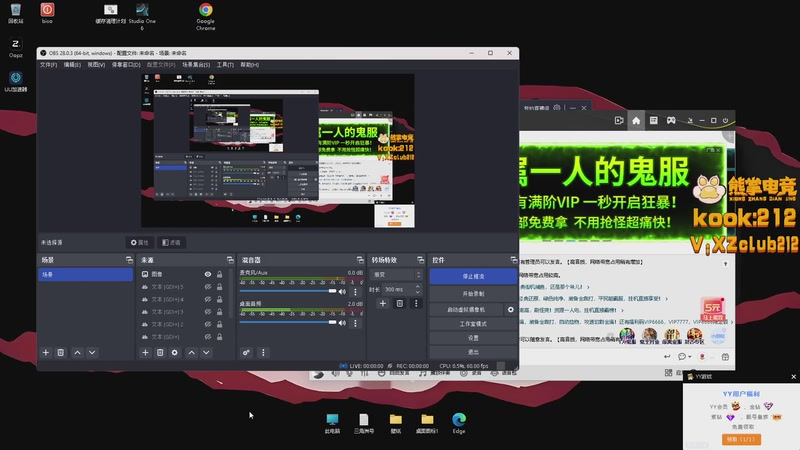
Task: Adjust the desktop audio volume slider
Action: [x=288, y=322]
